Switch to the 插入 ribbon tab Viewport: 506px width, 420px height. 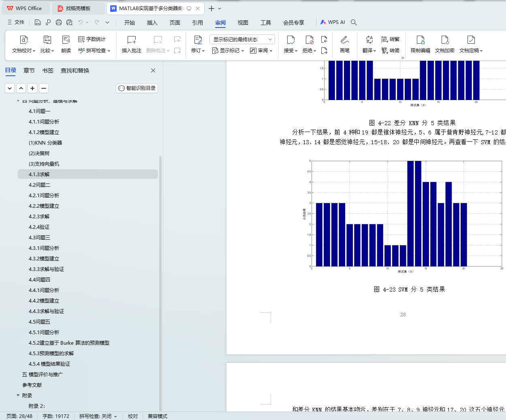pyautogui.click(x=152, y=23)
